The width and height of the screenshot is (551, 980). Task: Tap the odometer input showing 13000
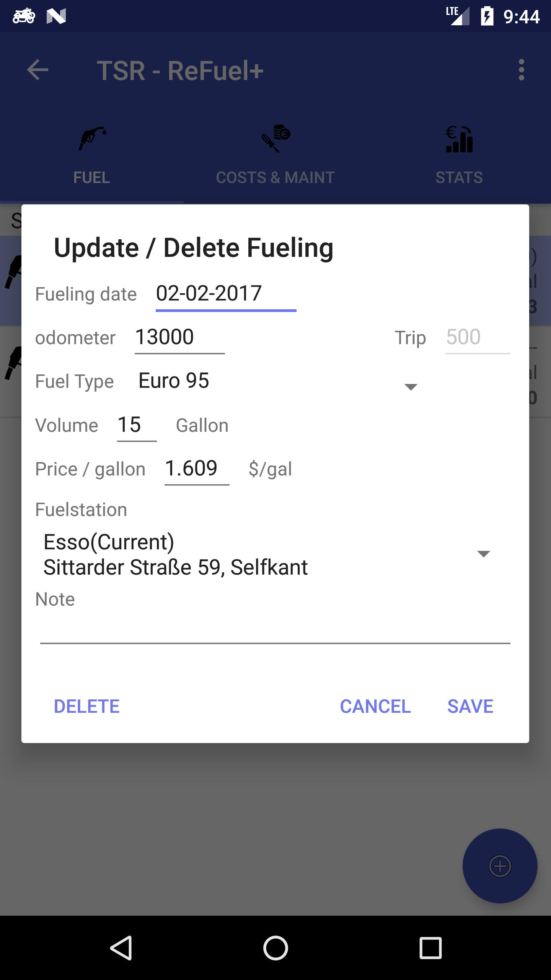tap(179, 338)
